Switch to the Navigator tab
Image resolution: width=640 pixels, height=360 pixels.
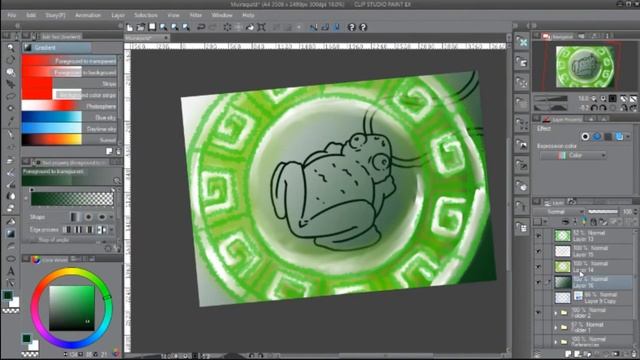pos(558,36)
